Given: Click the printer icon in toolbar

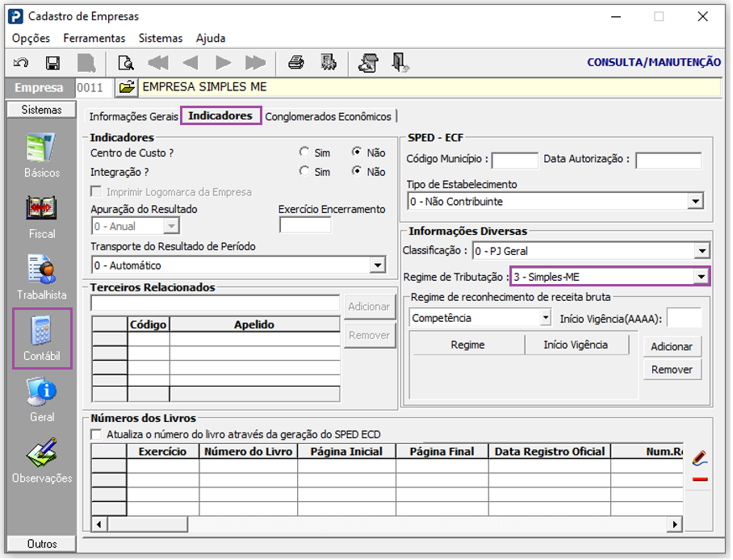Looking at the screenshot, I should [x=296, y=63].
